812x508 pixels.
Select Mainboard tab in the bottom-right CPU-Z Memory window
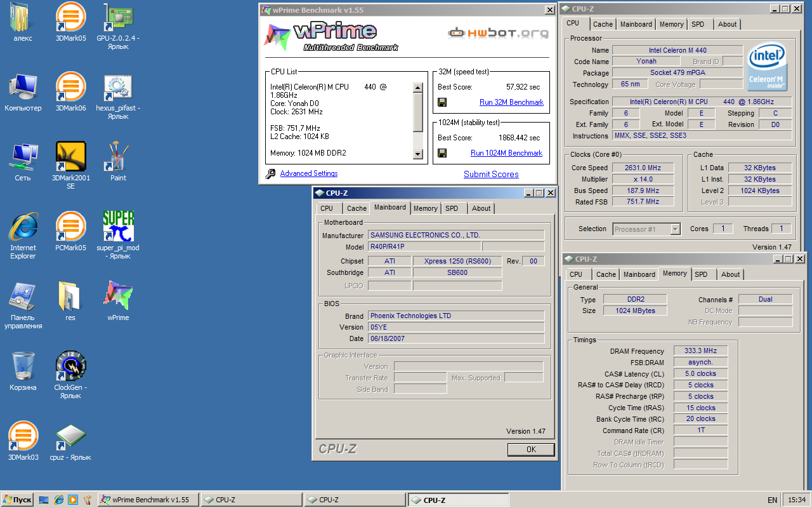[639, 274]
